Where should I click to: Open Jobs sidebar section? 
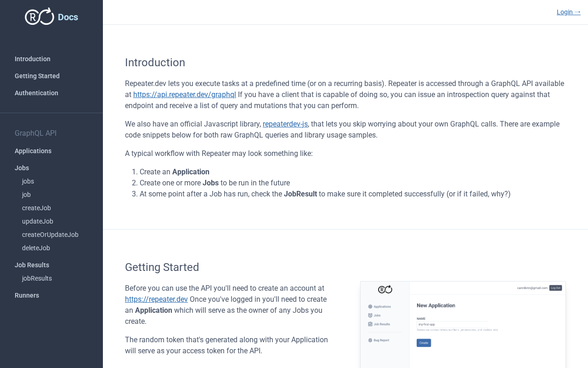22,168
